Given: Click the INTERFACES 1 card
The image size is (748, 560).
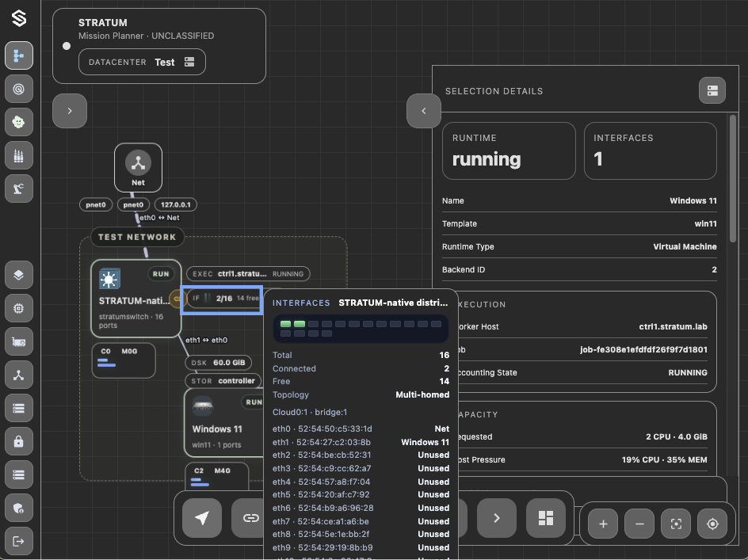Looking at the screenshot, I should pos(651,150).
